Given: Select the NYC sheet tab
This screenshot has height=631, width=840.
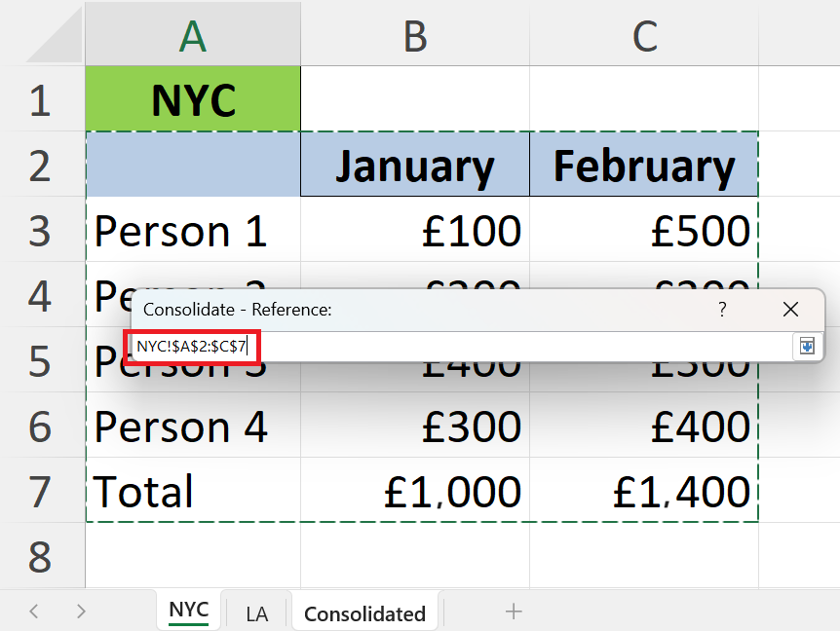Looking at the screenshot, I should 188,611.
